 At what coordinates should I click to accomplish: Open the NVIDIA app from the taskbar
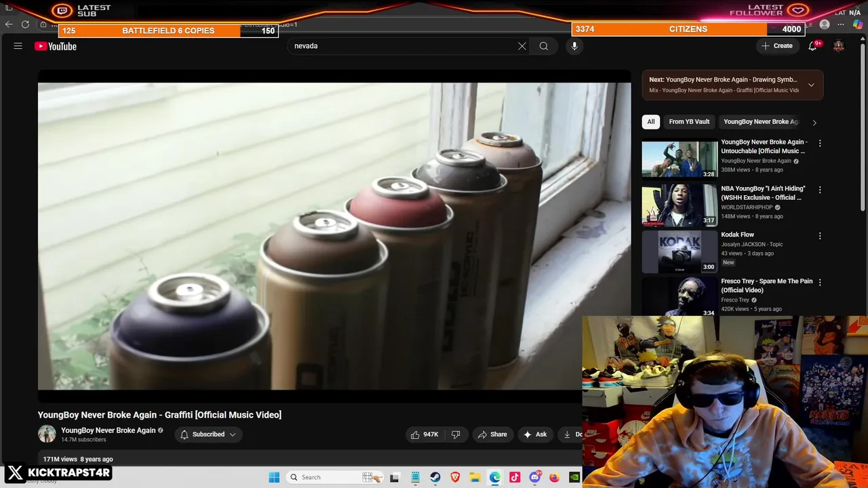pyautogui.click(x=574, y=477)
